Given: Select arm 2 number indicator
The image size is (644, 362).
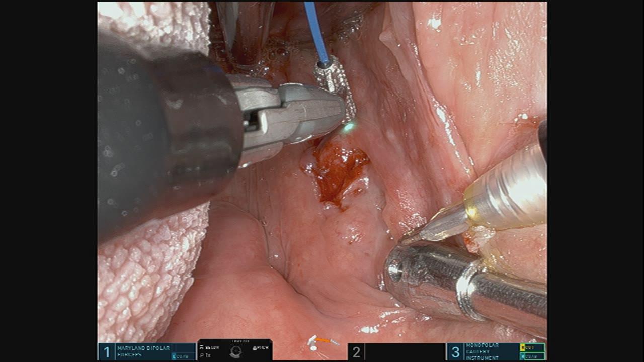Looking at the screenshot, I should point(356,352).
